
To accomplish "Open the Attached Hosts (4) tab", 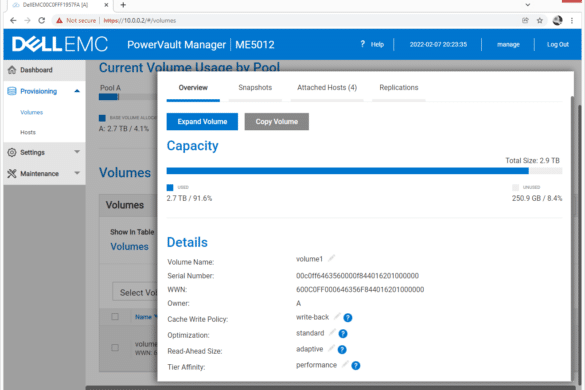I will coord(327,88).
